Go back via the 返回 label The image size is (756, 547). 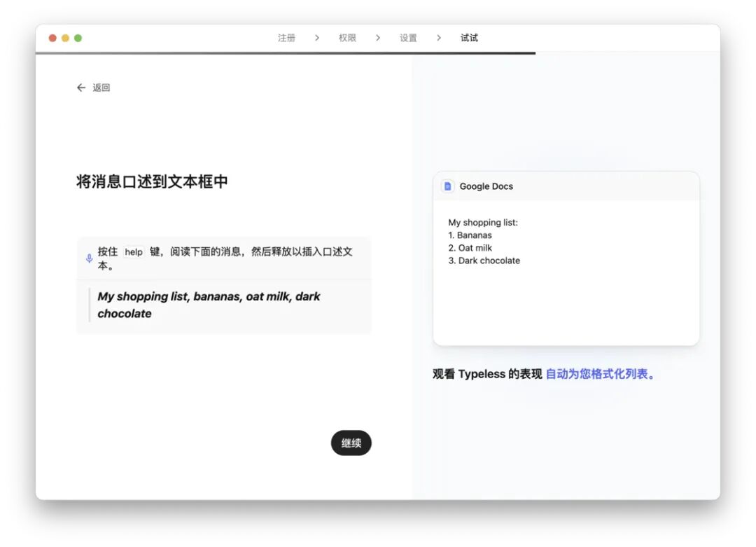[x=101, y=88]
